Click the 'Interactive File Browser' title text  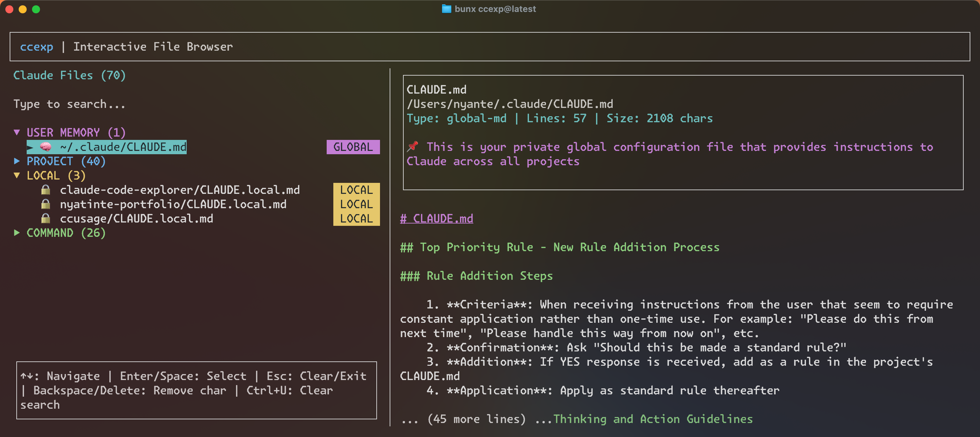click(x=153, y=46)
